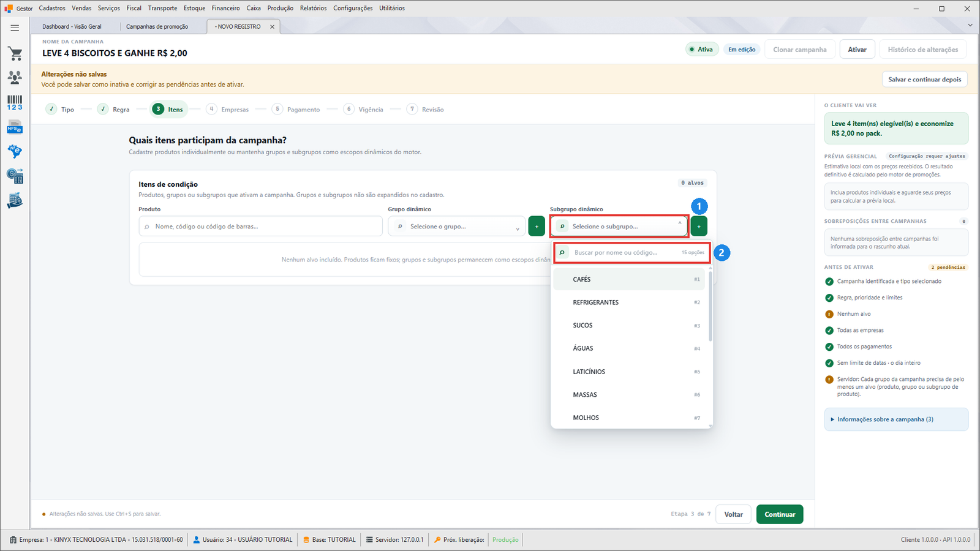Choose LATICÍNIOS in the subgroup list
The image size is (980, 551).
[x=629, y=372]
